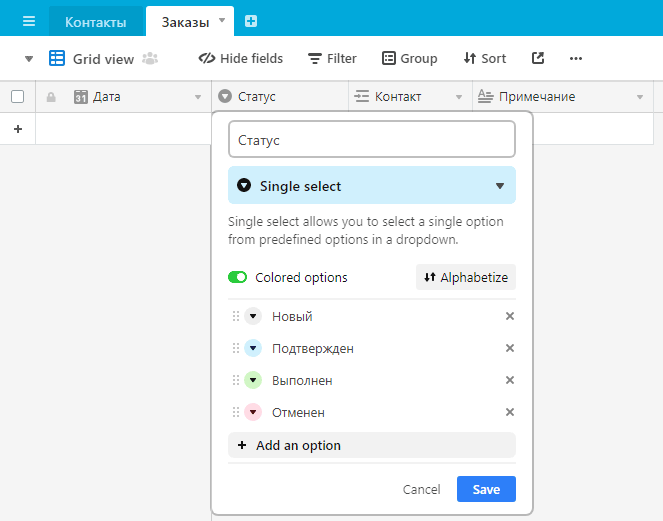The height and width of the screenshot is (521, 663).
Task: Click the lock icon in Дата header
Action: (51, 97)
